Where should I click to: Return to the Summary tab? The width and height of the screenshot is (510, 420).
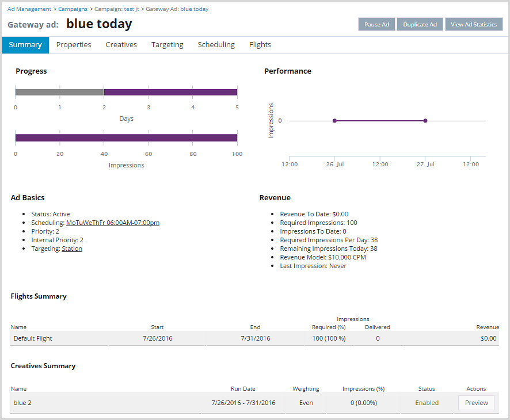tap(25, 44)
